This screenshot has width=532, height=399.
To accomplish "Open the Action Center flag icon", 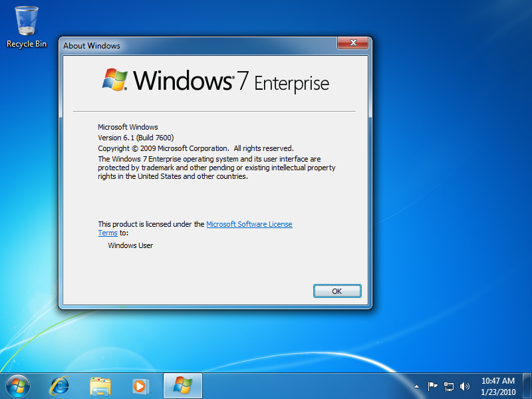I will pyautogui.click(x=432, y=386).
